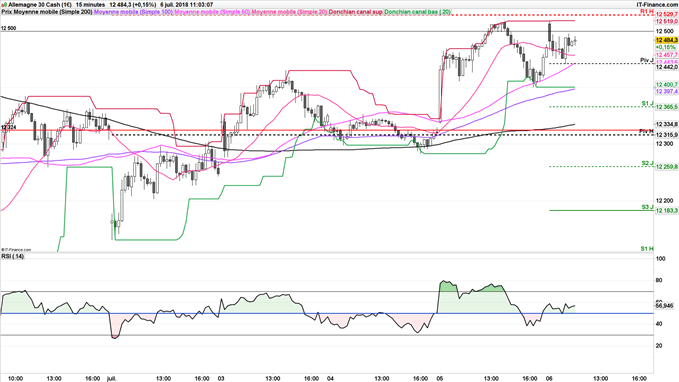Click the '12 500' level label at left
Screen dimensions: 679x382
click(x=8, y=28)
